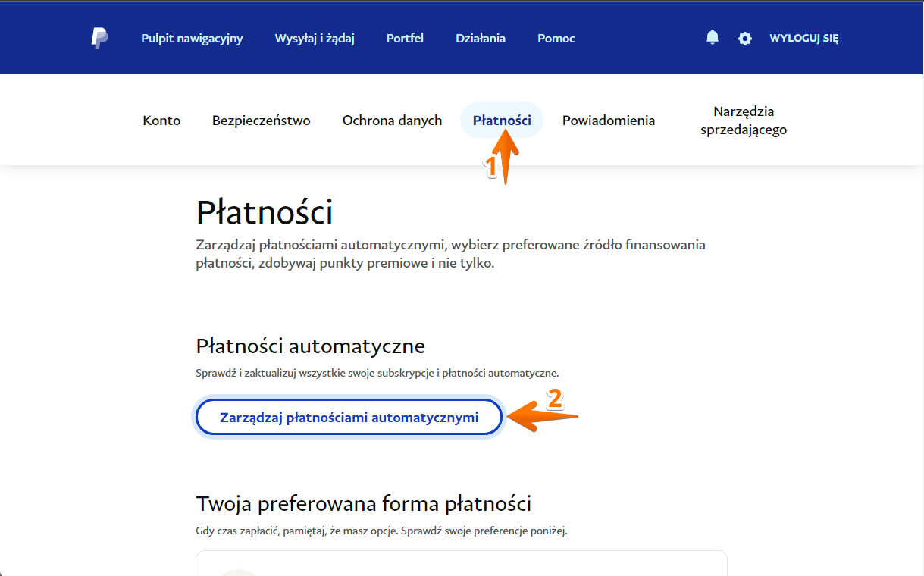Click the Twoja preferowana forma płatności heading
This screenshot has height=576, width=924.
(364, 503)
